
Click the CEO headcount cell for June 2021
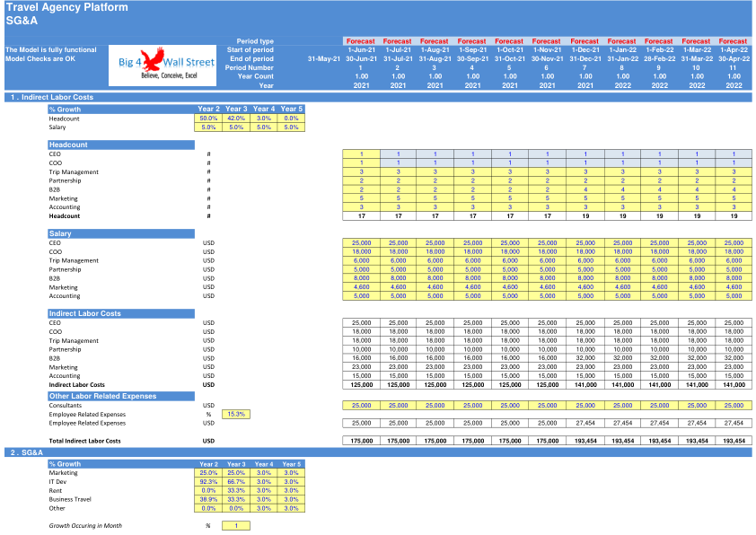(x=362, y=154)
